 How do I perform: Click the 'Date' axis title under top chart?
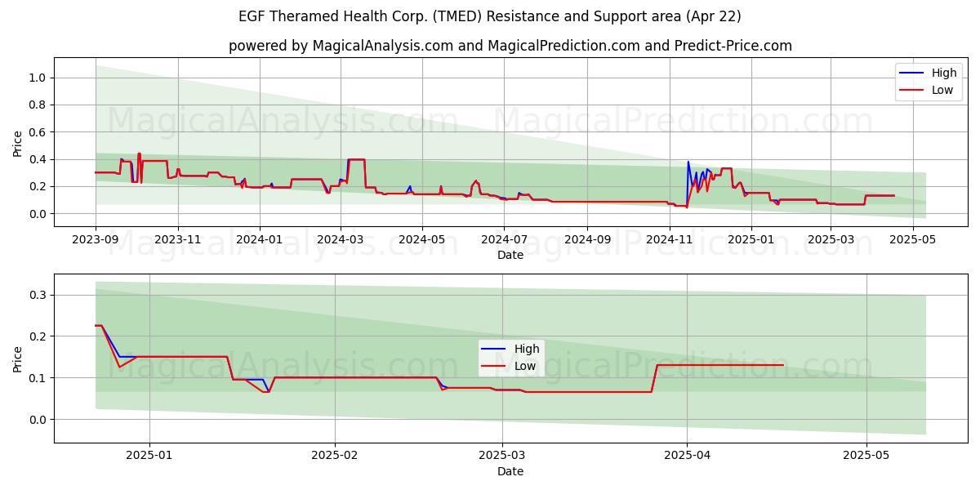510,256
